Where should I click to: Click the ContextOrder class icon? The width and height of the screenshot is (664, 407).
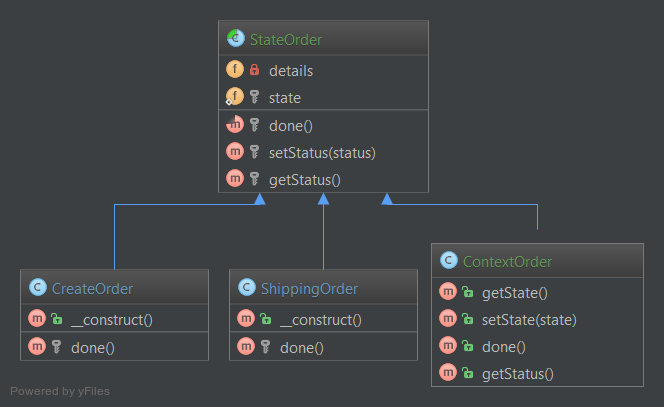pos(448,261)
